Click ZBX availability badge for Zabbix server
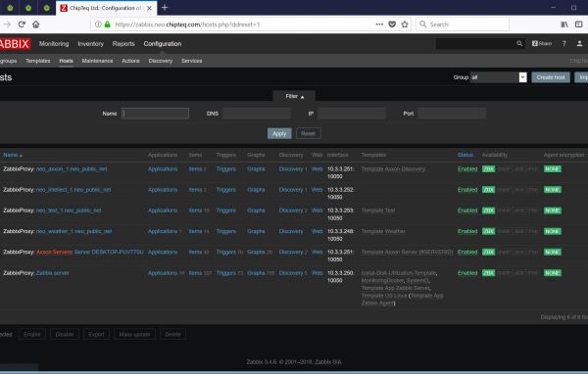Viewport: 588px width, 374px height. point(488,273)
